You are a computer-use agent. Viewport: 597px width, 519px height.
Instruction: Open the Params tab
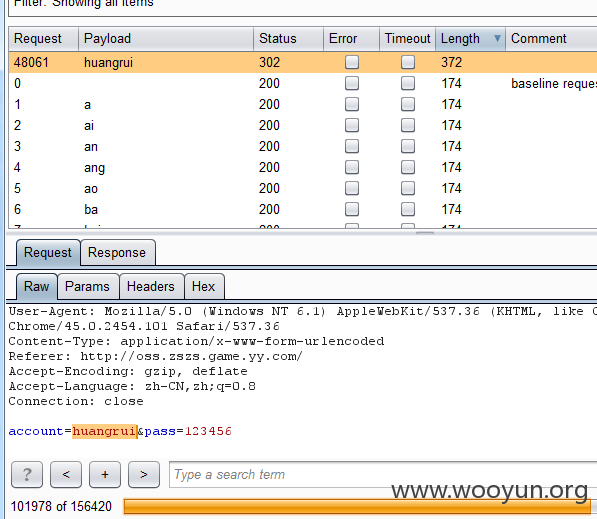click(88, 286)
